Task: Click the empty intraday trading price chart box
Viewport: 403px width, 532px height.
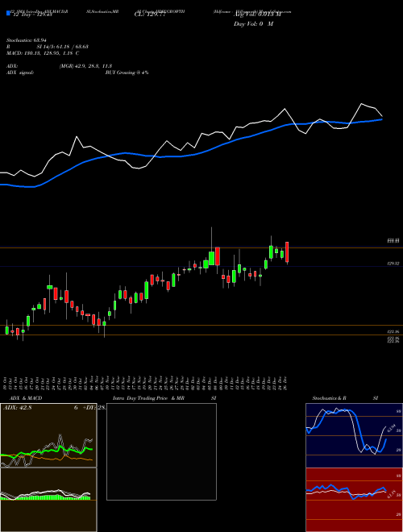Action: pos(161,451)
